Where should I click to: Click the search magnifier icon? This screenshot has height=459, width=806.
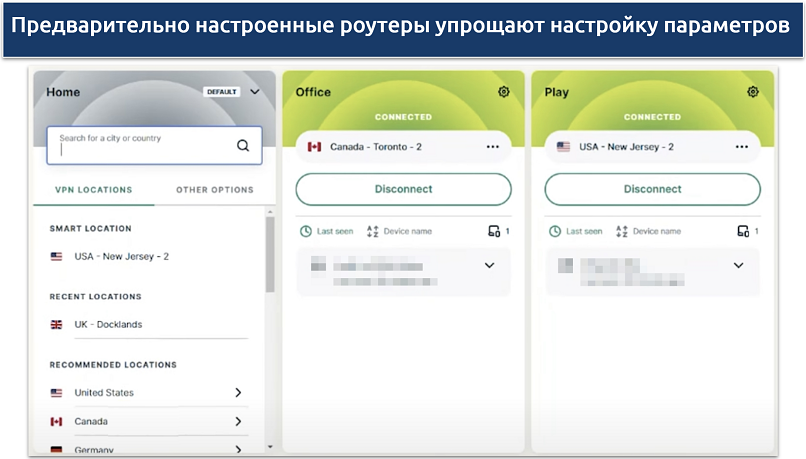[x=243, y=145]
